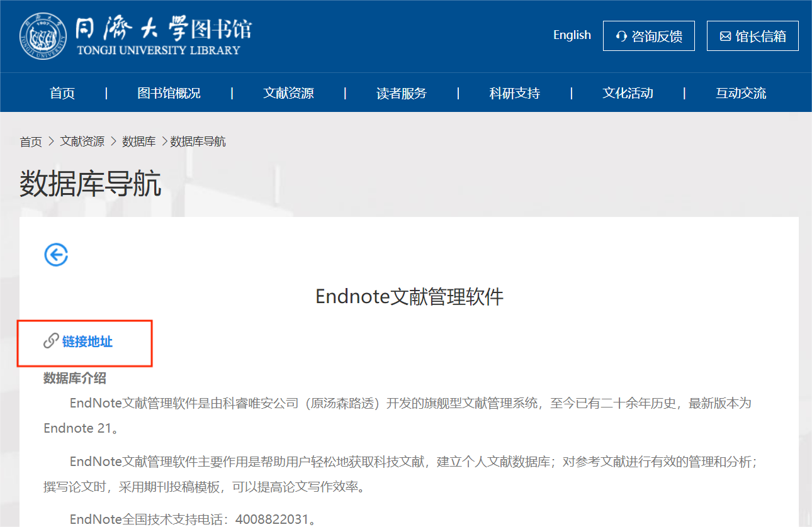Click the Endnote文献管理软件 title
812x527 pixels.
[409, 297]
